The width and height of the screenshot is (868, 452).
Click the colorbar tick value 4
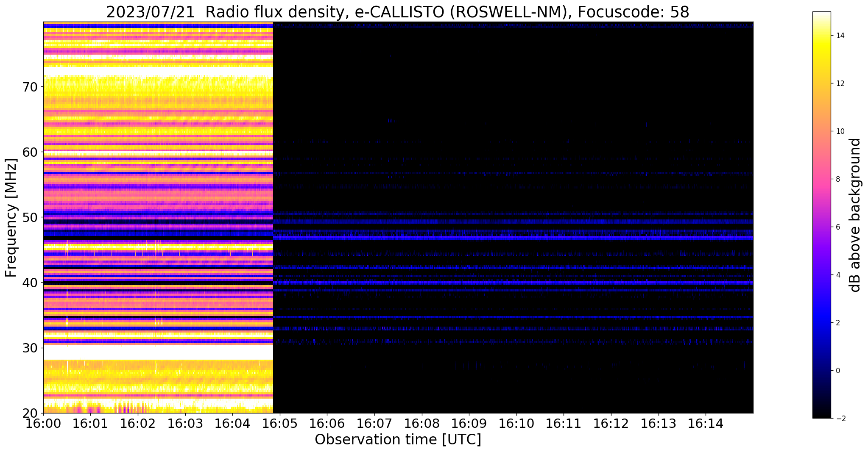(837, 275)
